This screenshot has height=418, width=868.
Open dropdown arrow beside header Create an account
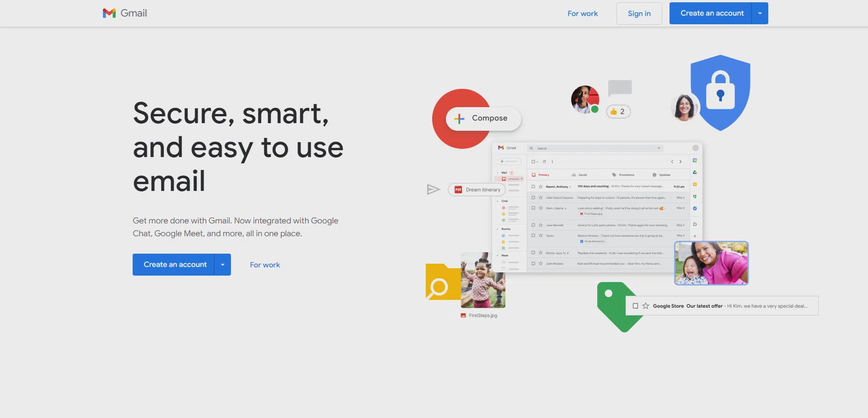(760, 13)
